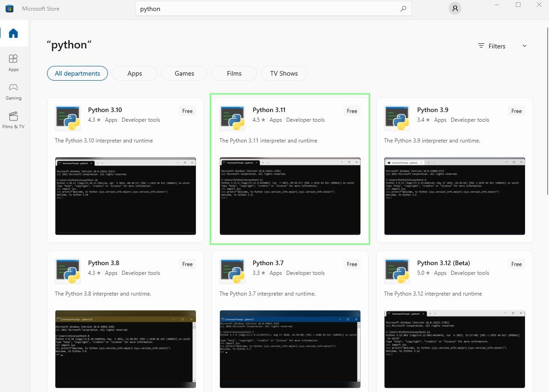Viewport: 549px width, 392px height.
Task: Click the Microsoft Store logo
Action: pos(9,8)
